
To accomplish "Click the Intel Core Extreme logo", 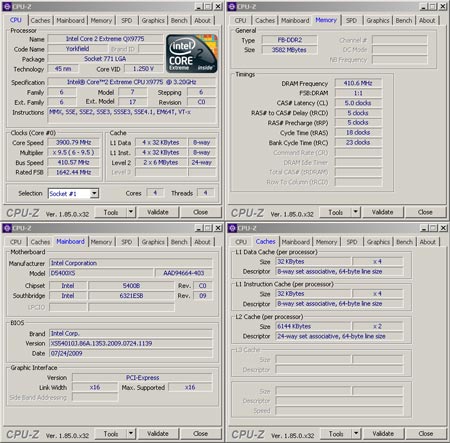I will (192, 53).
